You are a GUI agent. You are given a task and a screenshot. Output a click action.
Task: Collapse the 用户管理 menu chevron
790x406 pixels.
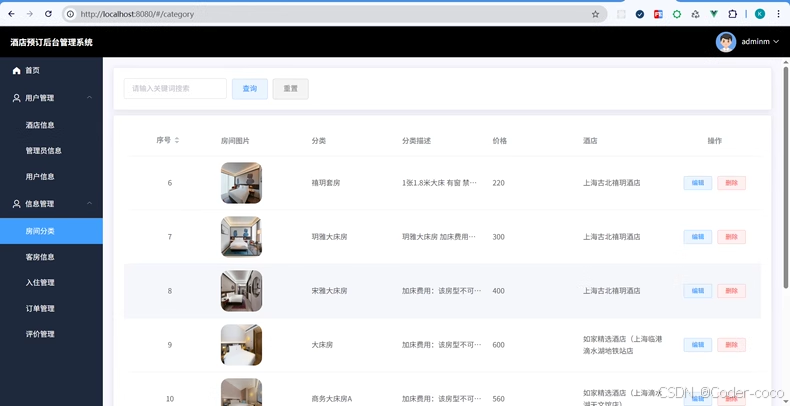(89, 97)
